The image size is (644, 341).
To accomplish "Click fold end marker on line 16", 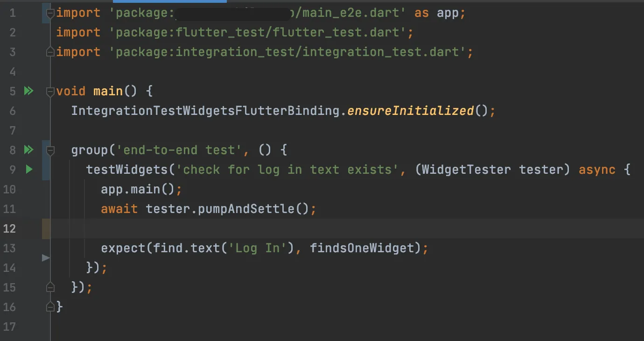I will tap(50, 307).
